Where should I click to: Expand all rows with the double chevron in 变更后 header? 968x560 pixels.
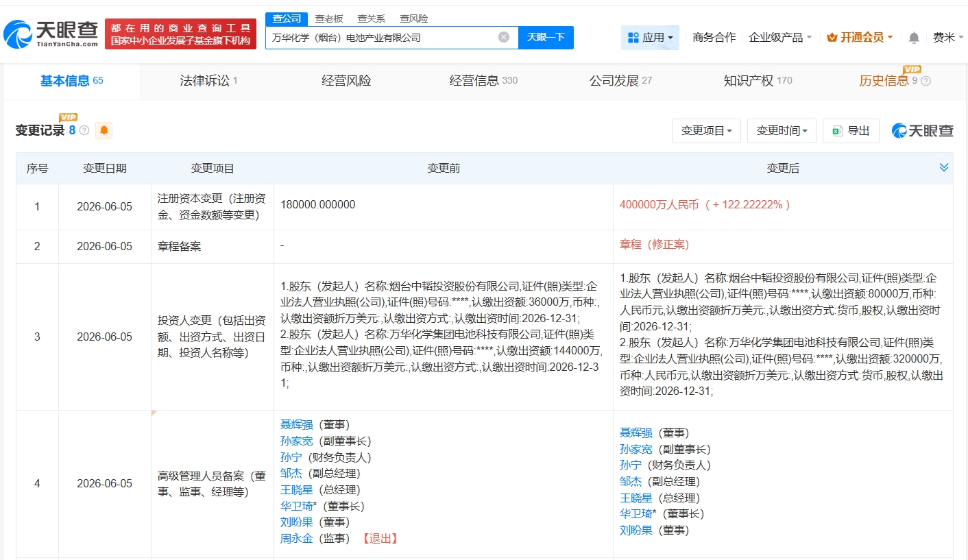(944, 168)
